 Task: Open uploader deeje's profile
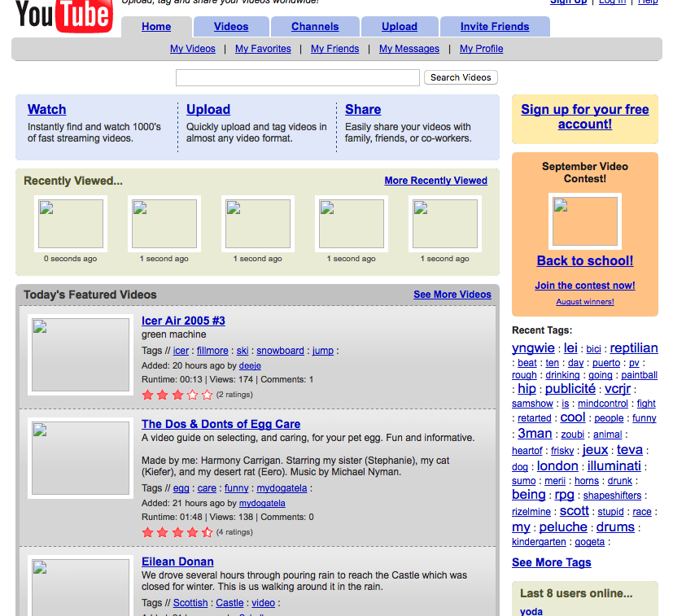click(250, 365)
